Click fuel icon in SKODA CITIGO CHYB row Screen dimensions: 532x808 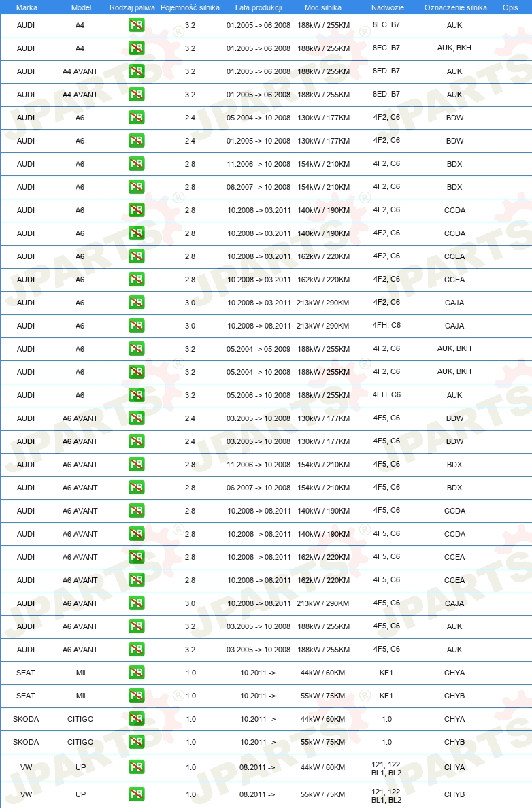pyautogui.click(x=137, y=742)
